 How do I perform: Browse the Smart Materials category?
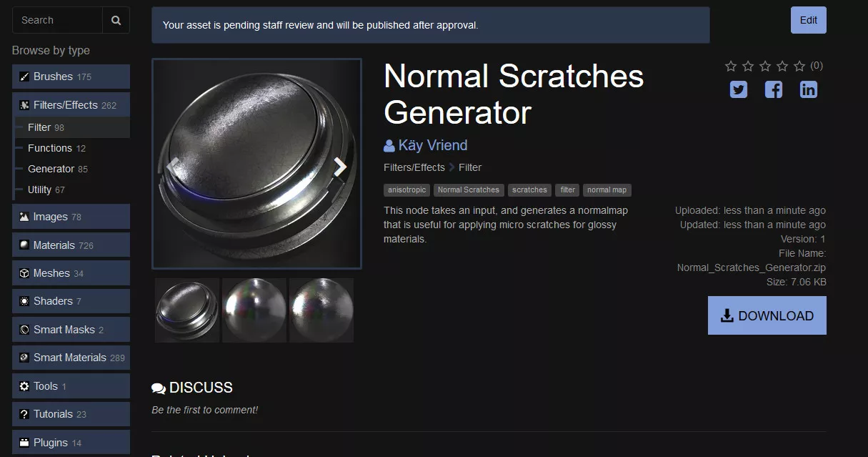click(x=71, y=358)
